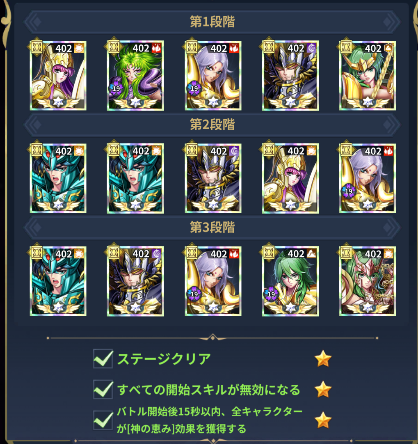This screenshot has height=444, width=418.
Task: Collapse the 第3段階 section header
Action: [212, 227]
